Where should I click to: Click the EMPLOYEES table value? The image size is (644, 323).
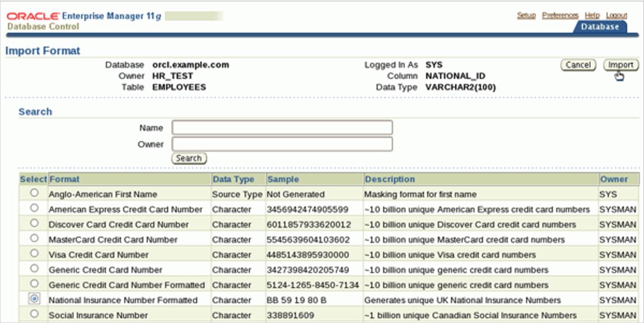[x=179, y=87]
